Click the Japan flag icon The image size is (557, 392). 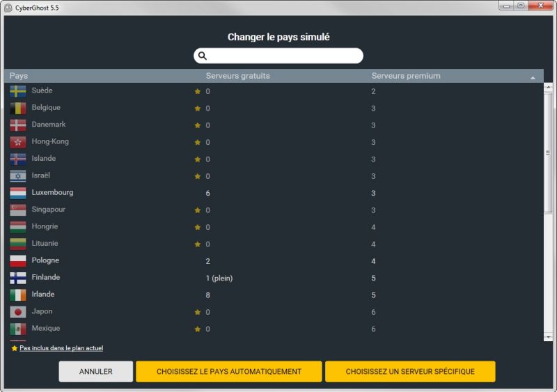pos(18,312)
